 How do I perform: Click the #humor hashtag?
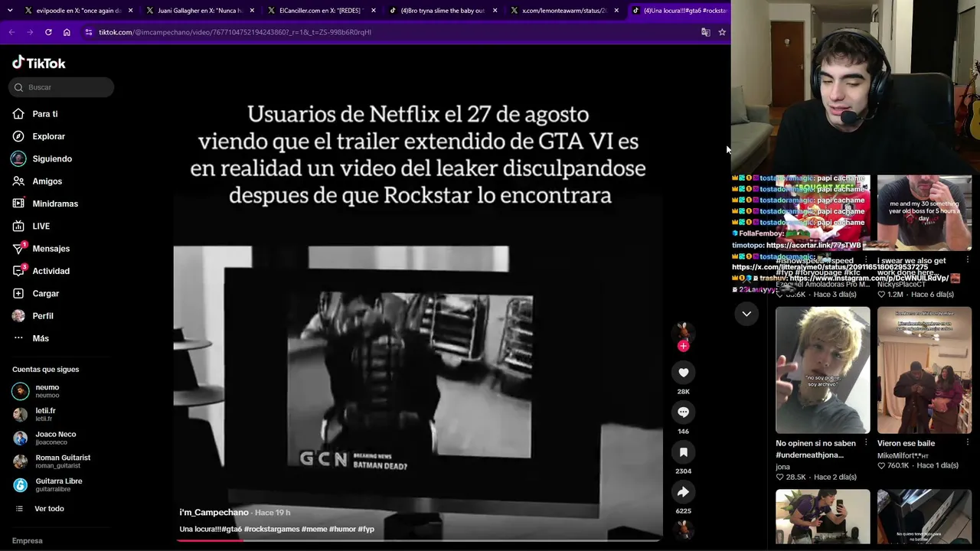point(342,529)
